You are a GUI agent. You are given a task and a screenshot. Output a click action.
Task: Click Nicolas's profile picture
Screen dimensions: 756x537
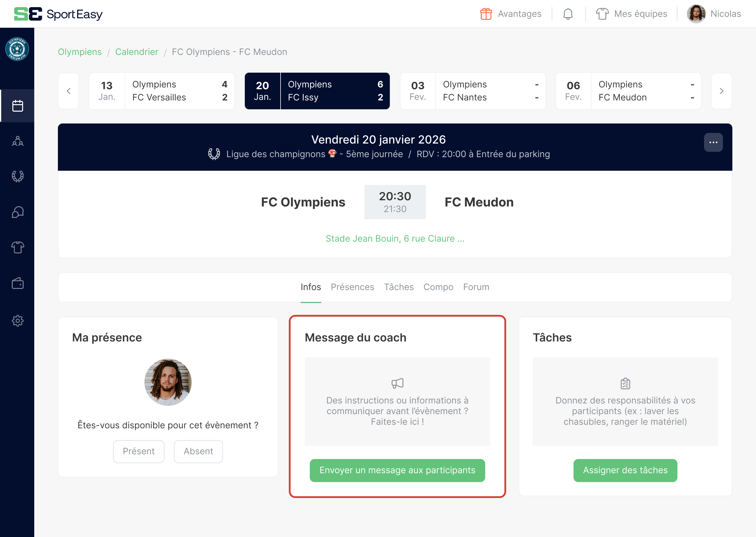coord(696,14)
